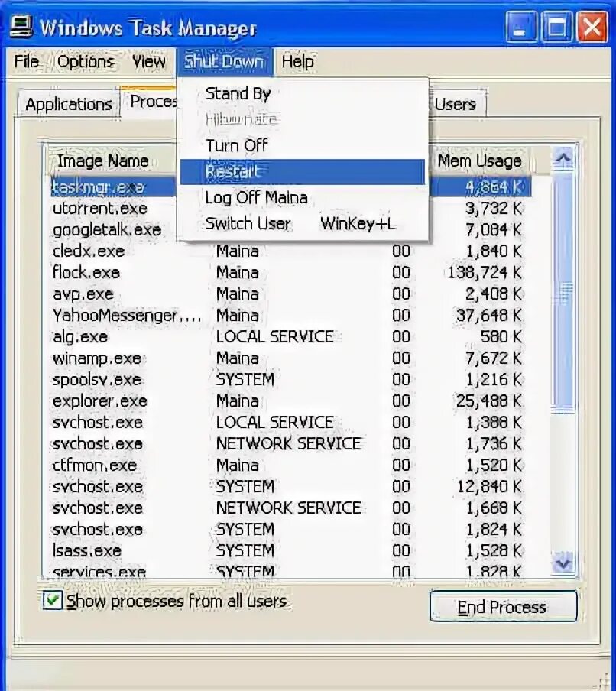Click the 138,724 K memory value
Image resolution: width=616 pixels, height=691 pixels.
(485, 273)
